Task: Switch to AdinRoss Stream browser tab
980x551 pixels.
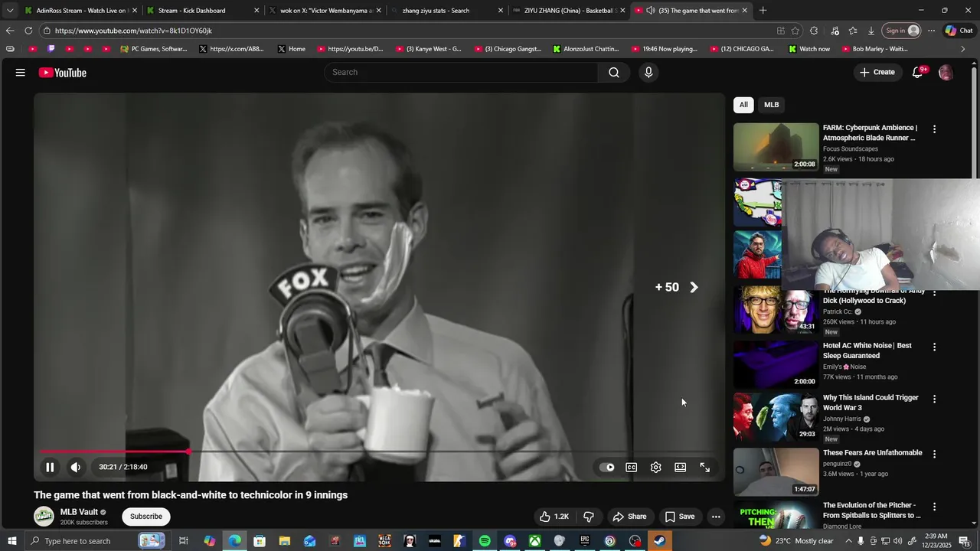Action: click(x=80, y=11)
